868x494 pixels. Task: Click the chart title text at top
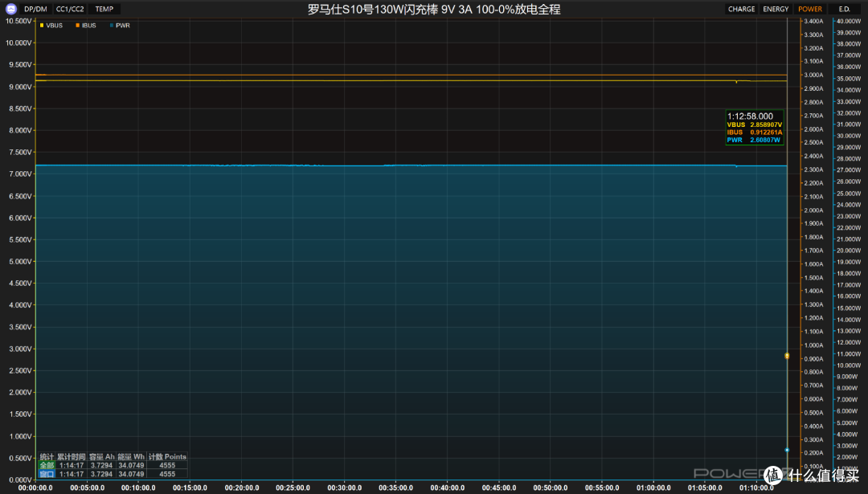pyautogui.click(x=434, y=10)
